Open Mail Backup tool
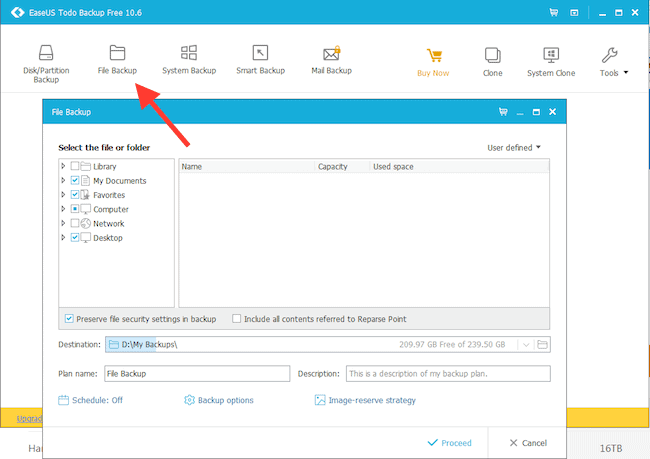 [x=331, y=59]
